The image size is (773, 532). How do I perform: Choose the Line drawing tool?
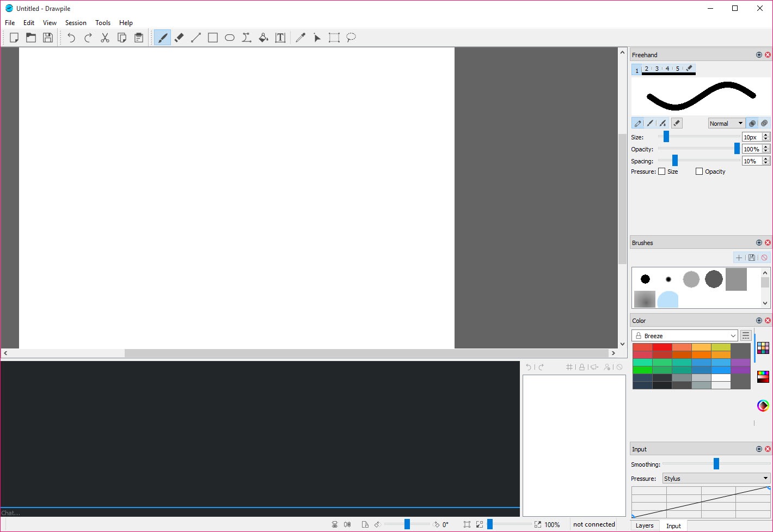196,38
